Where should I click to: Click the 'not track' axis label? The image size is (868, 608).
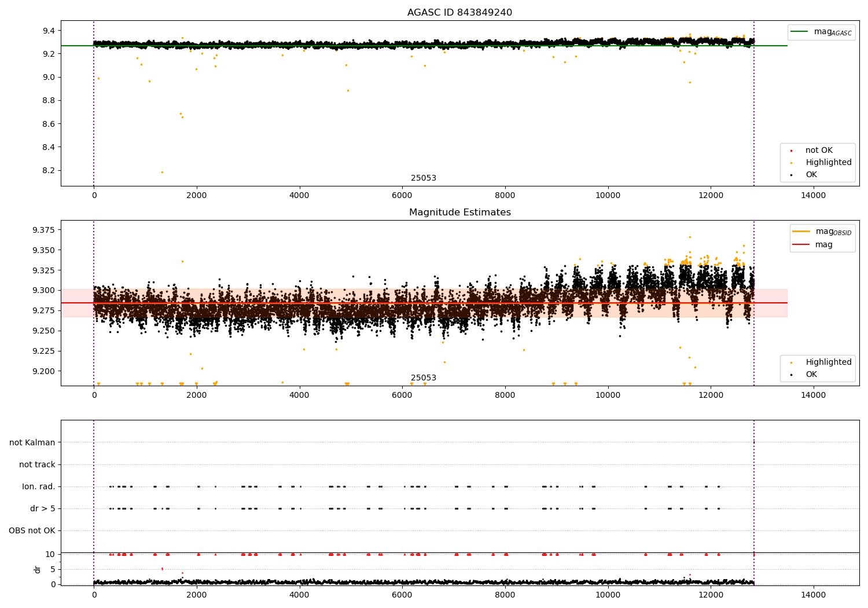click(x=37, y=464)
